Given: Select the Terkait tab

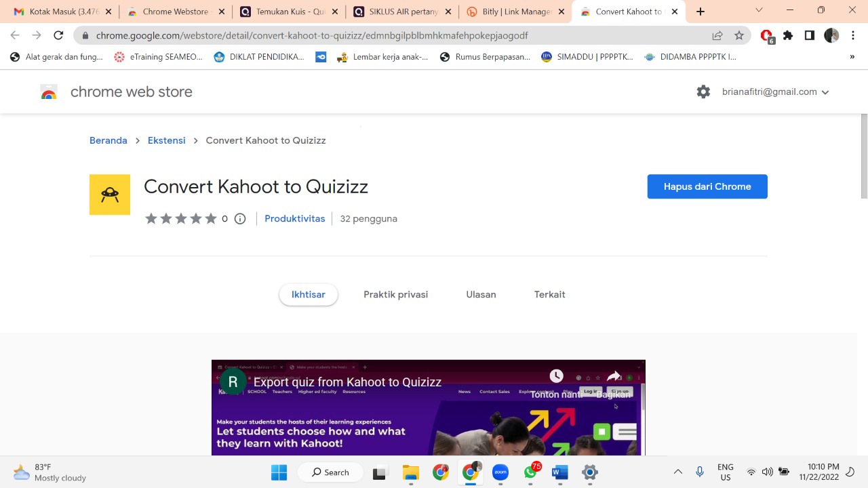Looking at the screenshot, I should (x=549, y=294).
